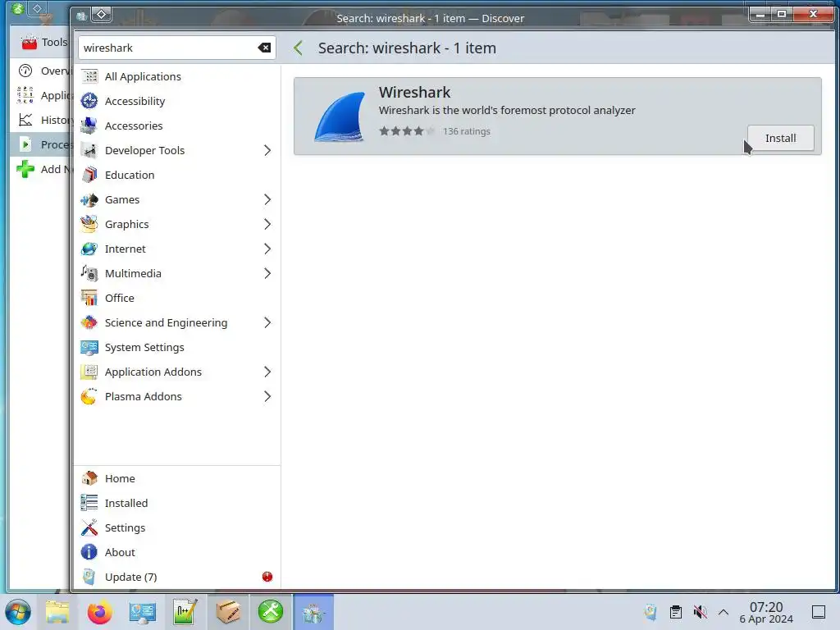Viewport: 840px width, 630px height.
Task: Click the '136 ratings' text
Action: pos(467,131)
